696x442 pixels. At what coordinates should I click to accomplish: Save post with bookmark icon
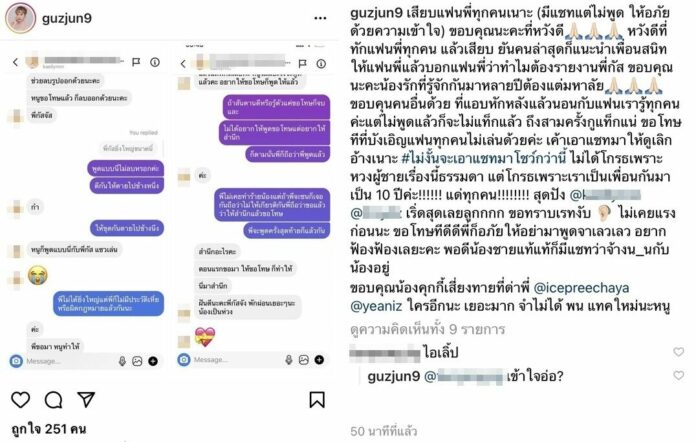(316, 399)
